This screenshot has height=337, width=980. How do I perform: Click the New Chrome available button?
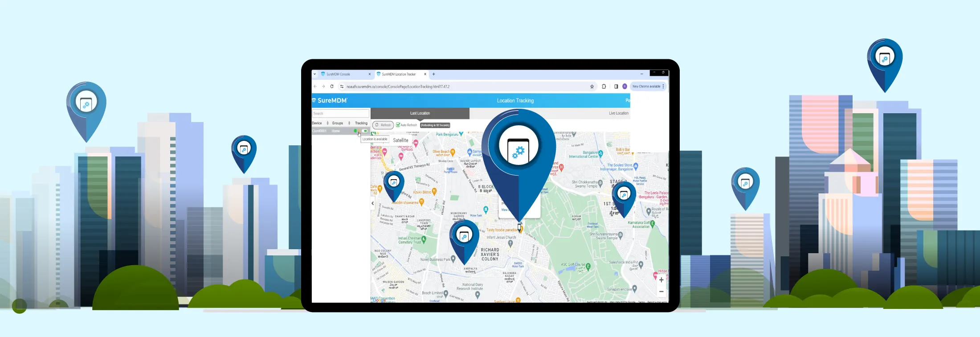coord(648,86)
